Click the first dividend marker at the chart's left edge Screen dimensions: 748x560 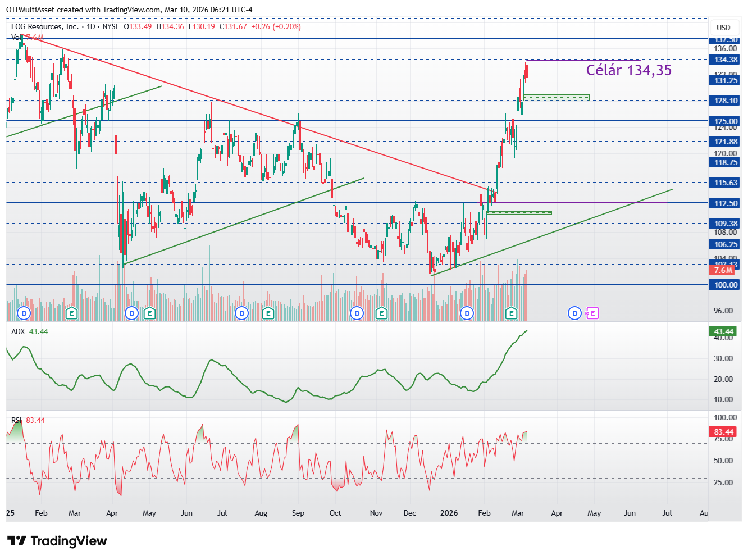click(24, 313)
